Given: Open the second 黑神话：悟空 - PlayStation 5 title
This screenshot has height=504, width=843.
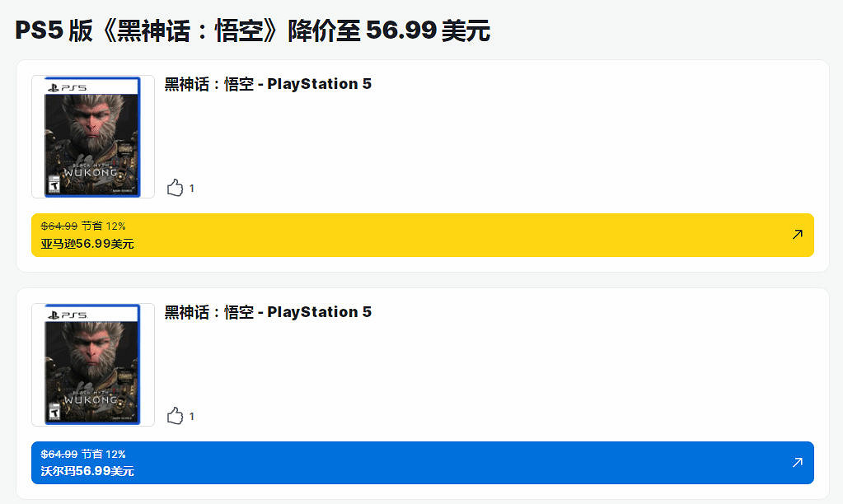Looking at the screenshot, I should pos(268,312).
